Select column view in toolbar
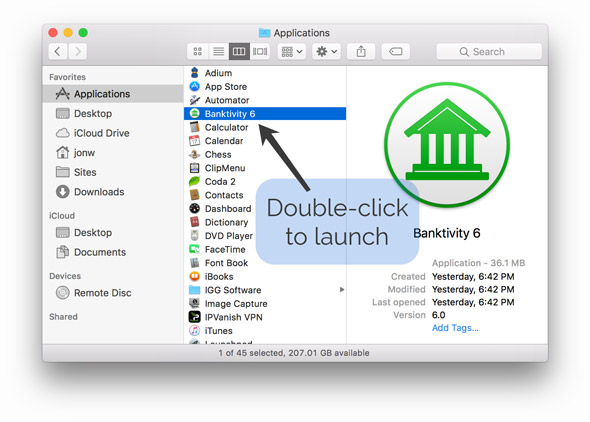590x422 pixels. click(x=239, y=51)
